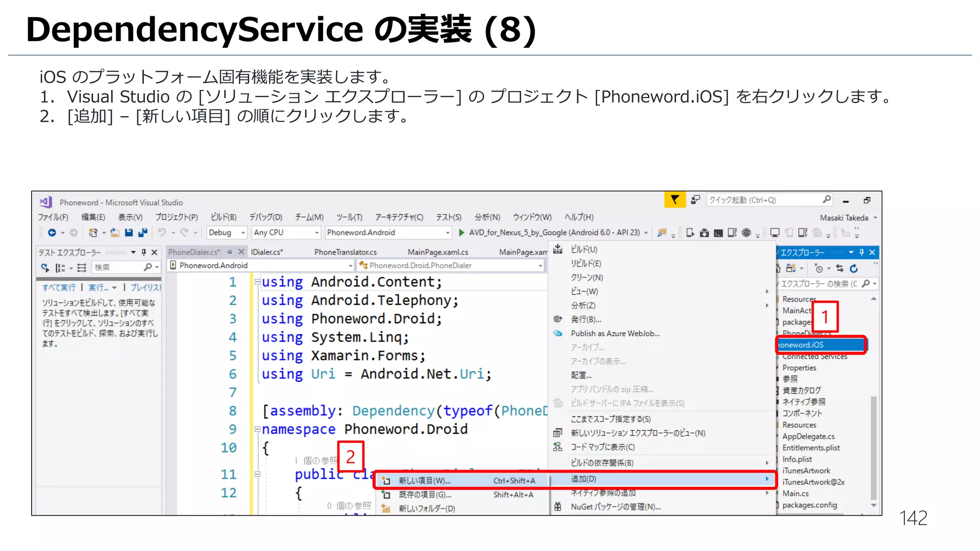Click the Test Explorer 検索 field
Image resolution: width=980 pixels, height=551 pixels.
click(x=126, y=267)
